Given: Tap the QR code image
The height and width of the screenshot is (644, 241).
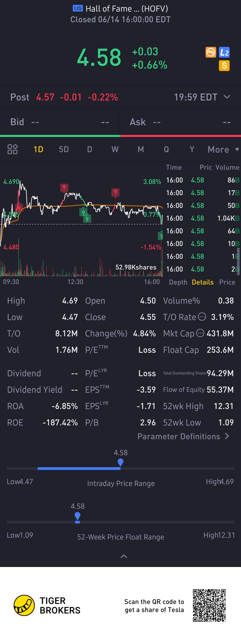Looking at the screenshot, I should click(x=209, y=605).
